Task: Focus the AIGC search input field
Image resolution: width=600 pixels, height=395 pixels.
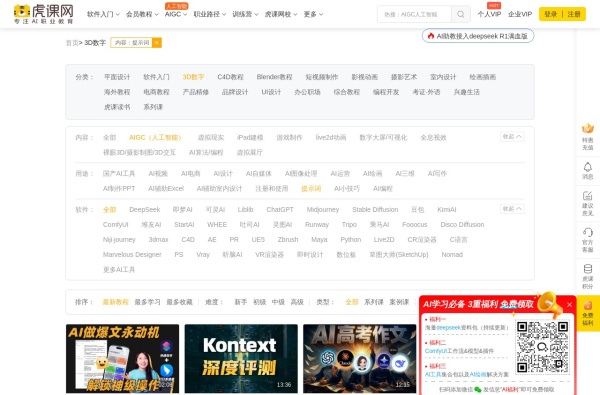Action: point(414,14)
